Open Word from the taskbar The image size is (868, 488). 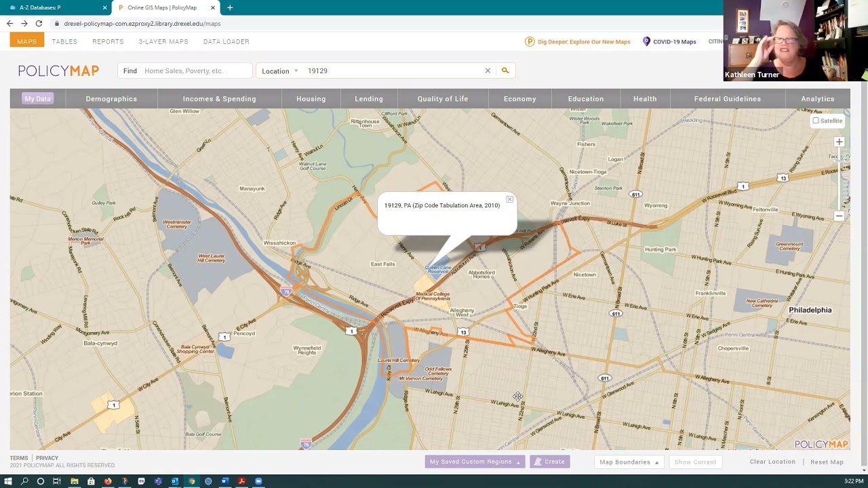[x=225, y=481]
